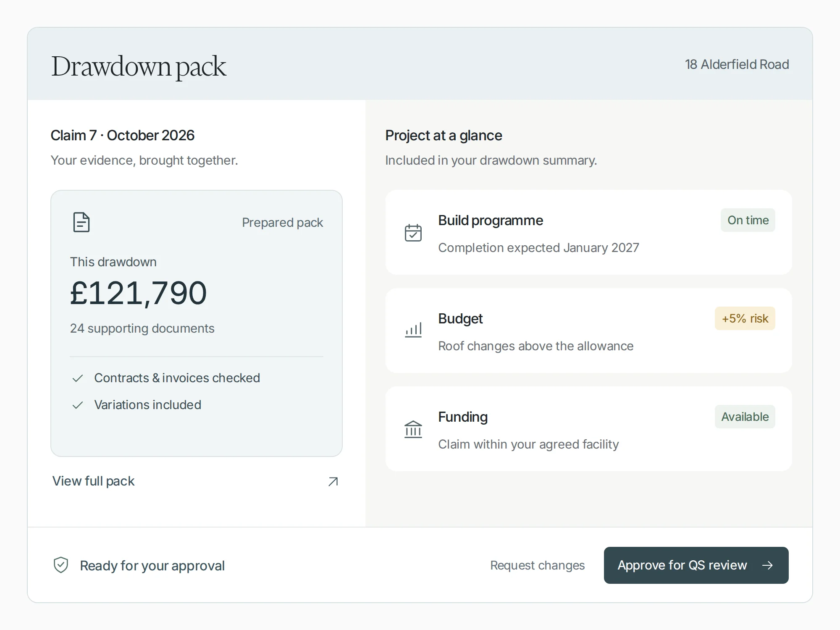
Task: Click the On time status badge
Action: pyautogui.click(x=748, y=220)
